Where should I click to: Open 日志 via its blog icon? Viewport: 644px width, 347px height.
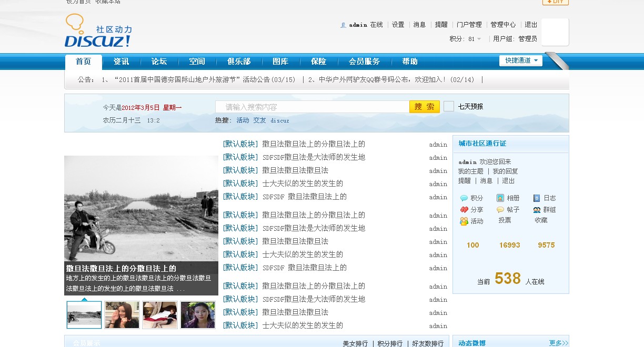(x=537, y=198)
